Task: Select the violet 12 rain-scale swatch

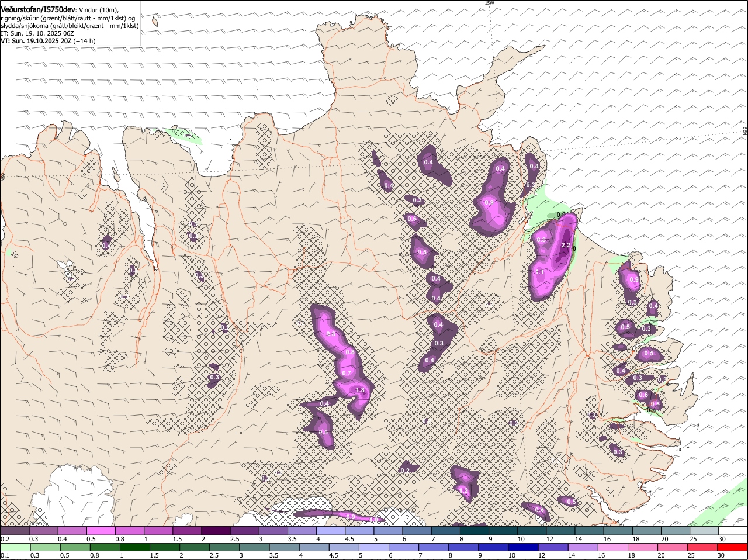Action: [x=553, y=547]
